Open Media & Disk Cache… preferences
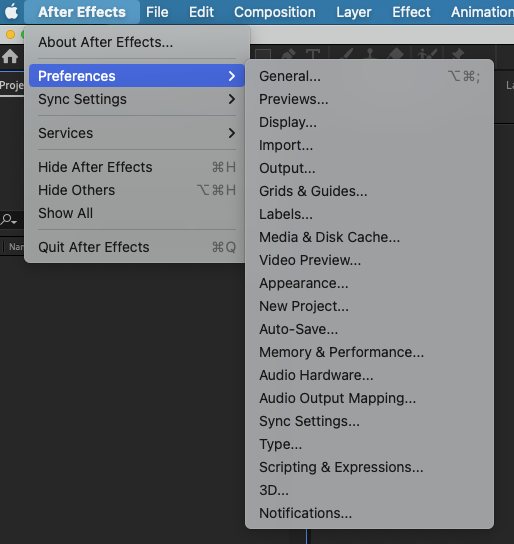Screen dimensions: 514x544 click(369, 237)
